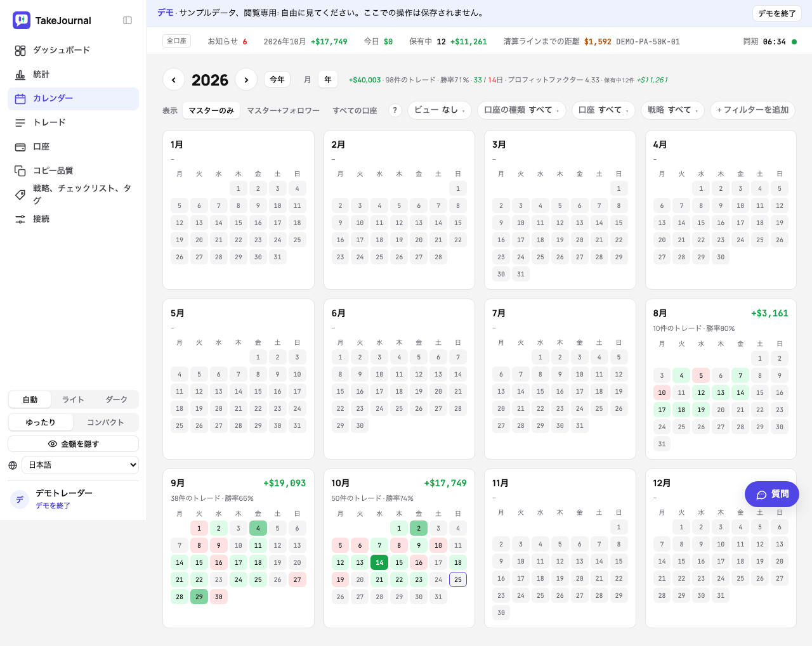The width and height of the screenshot is (812, 646).
Task: Open the 口座 page
Action: (x=73, y=146)
